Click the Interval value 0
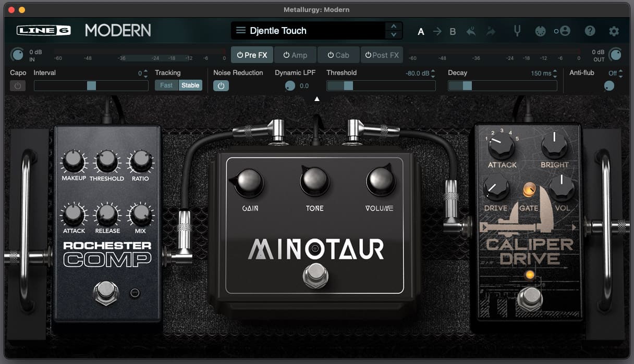Viewport: 634px width, 364px height. click(140, 73)
